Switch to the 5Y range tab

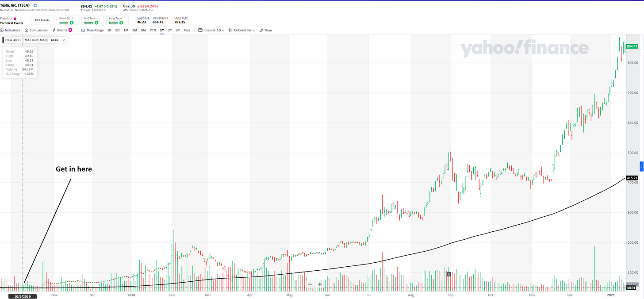pyautogui.click(x=178, y=30)
